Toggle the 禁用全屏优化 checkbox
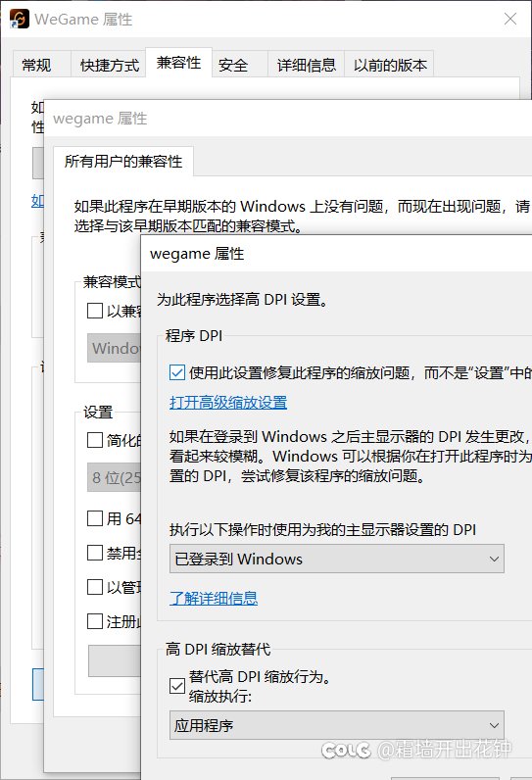 [x=95, y=553]
